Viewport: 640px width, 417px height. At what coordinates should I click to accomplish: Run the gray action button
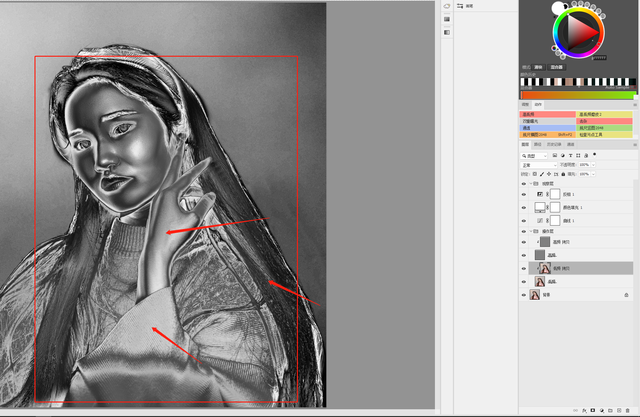[547, 121]
